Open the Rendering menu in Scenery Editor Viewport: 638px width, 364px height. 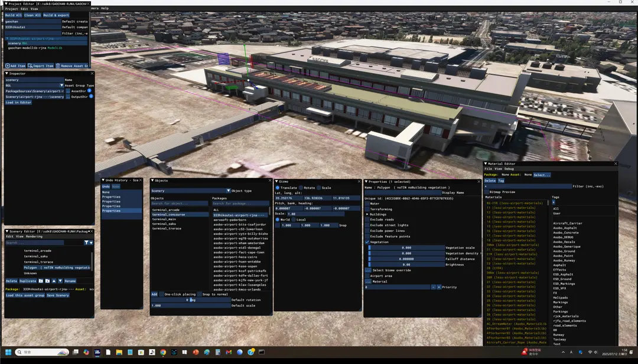(34, 237)
